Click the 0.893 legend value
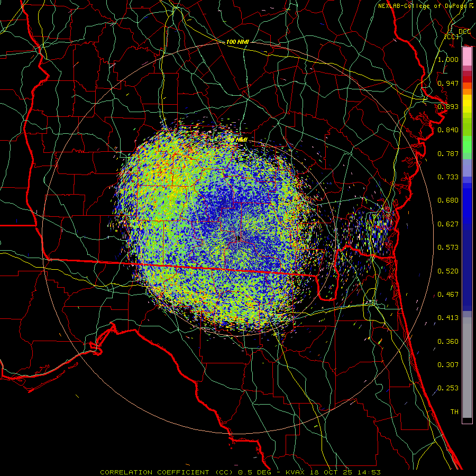 click(448, 106)
